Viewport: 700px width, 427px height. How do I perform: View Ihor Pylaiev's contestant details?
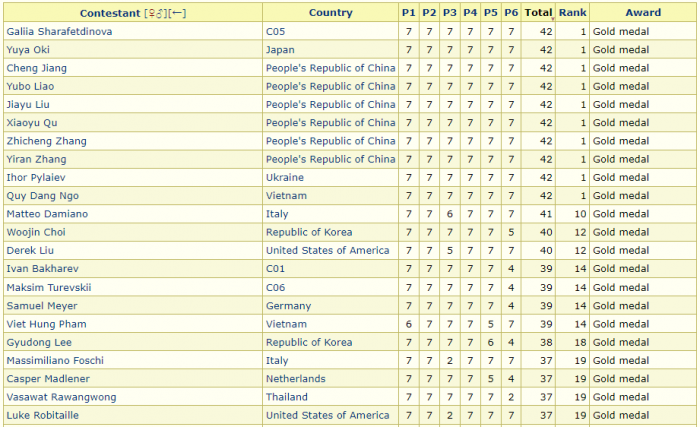click(36, 178)
